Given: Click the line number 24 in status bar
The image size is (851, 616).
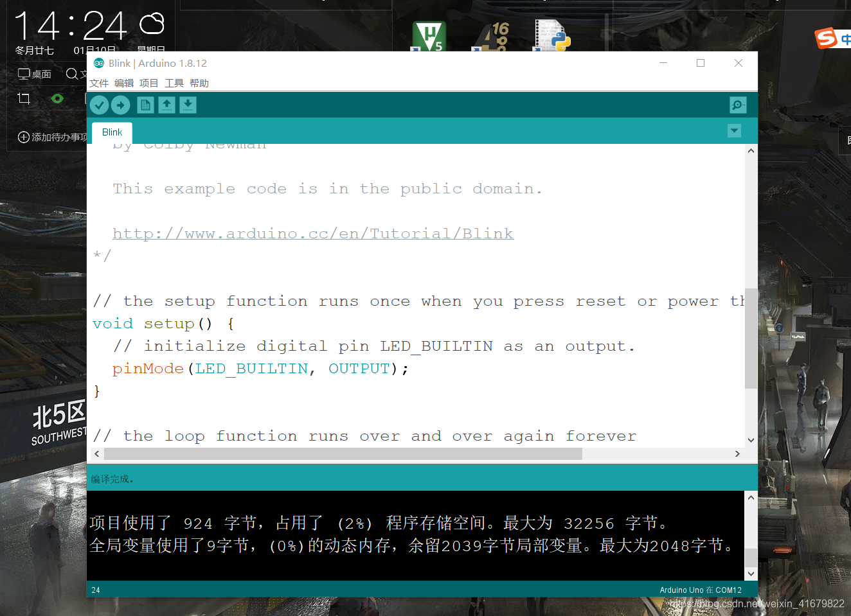Looking at the screenshot, I should coord(96,590).
